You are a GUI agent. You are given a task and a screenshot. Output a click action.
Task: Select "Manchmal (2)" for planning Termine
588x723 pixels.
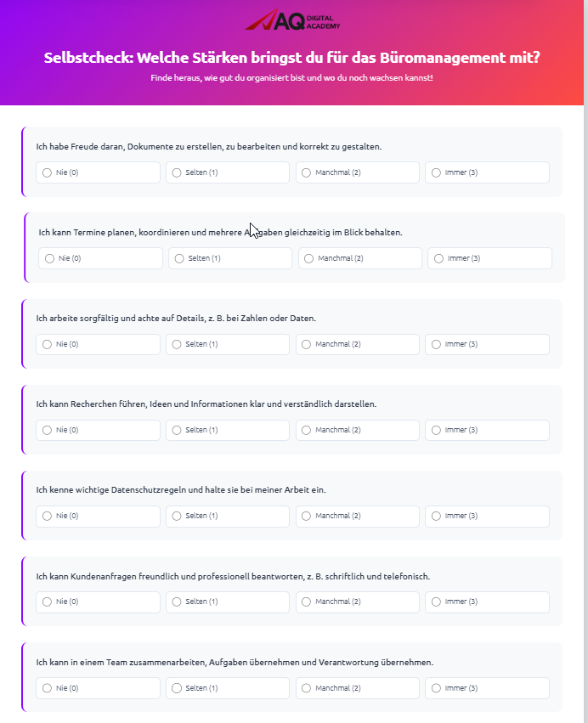[308, 258]
